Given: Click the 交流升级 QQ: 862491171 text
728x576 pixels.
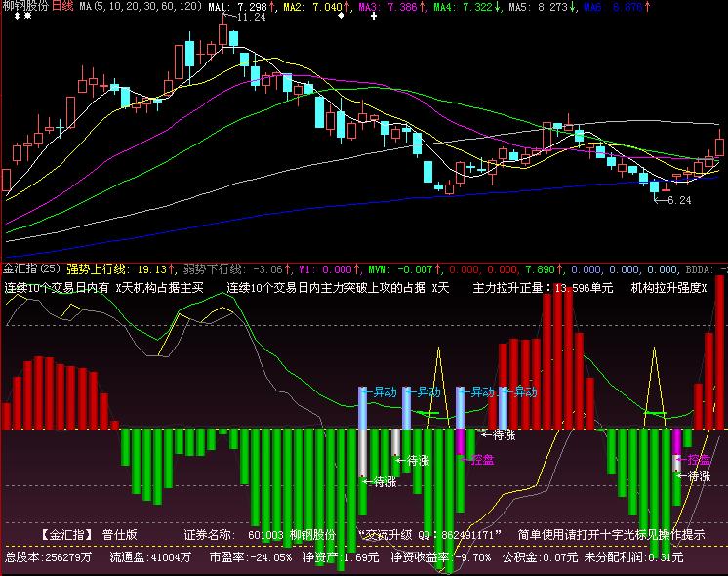Looking at the screenshot, I should (x=430, y=535).
